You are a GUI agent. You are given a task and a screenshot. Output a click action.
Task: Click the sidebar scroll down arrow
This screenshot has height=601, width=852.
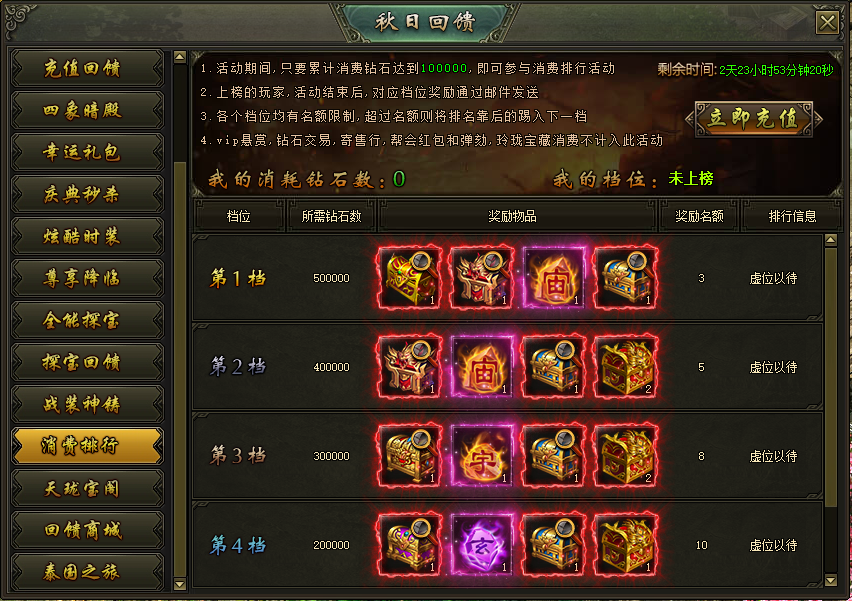(x=180, y=585)
